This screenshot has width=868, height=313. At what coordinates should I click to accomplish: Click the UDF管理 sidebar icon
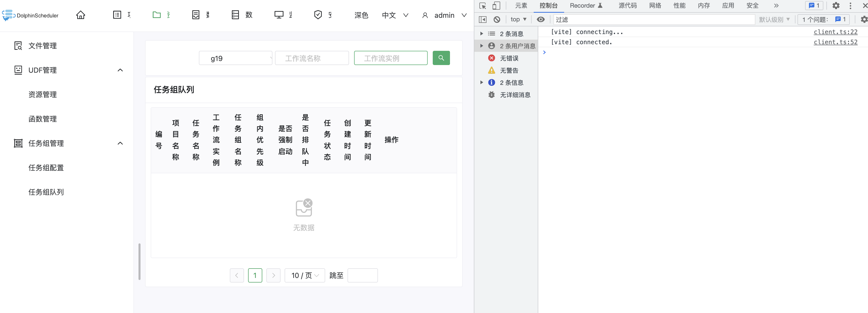pyautogui.click(x=18, y=70)
